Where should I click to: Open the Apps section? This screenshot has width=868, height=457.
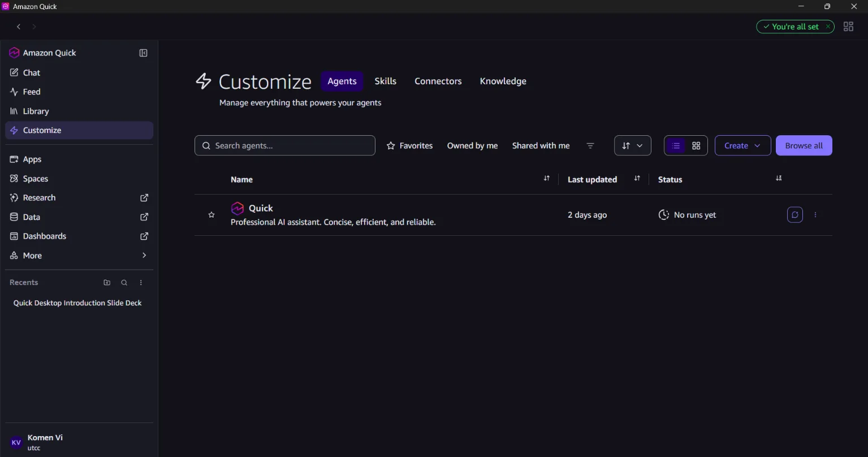click(79, 159)
